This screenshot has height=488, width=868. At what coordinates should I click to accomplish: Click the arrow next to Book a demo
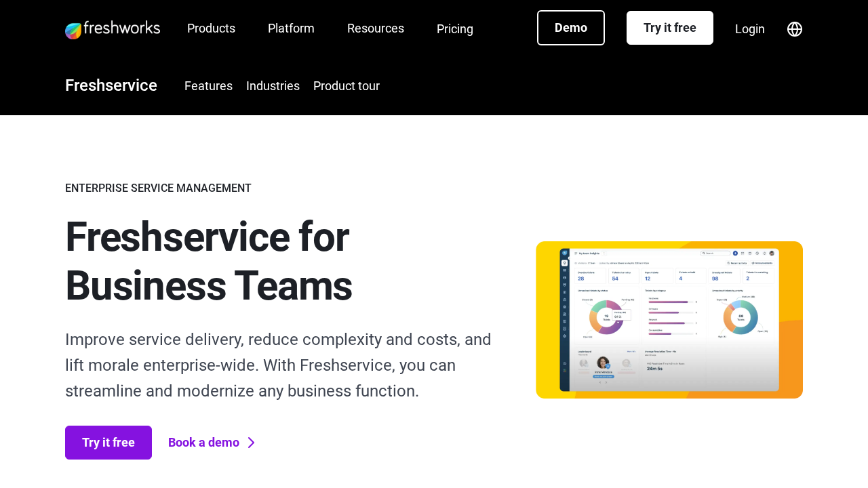pos(251,443)
